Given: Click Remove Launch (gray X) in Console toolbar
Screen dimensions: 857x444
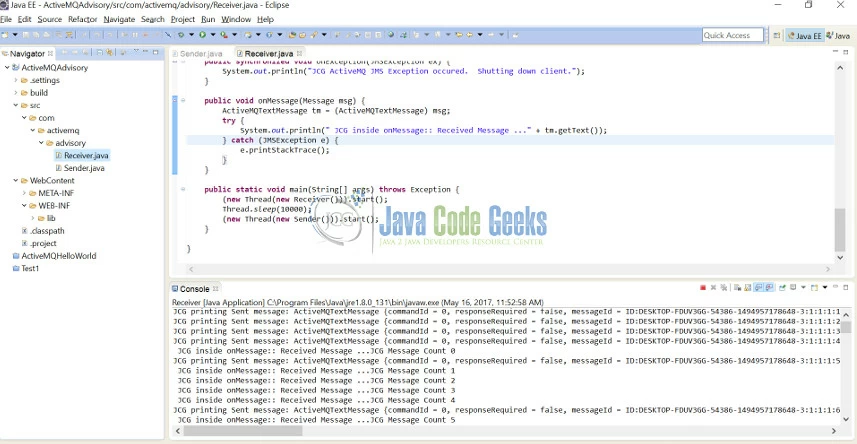Looking at the screenshot, I should [x=713, y=288].
